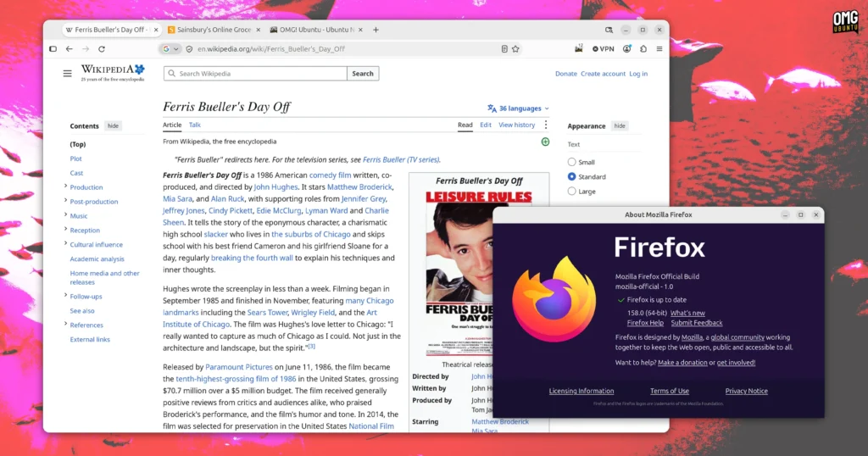The image size is (868, 456).
Task: Select the Standard text size
Action: pyautogui.click(x=572, y=176)
